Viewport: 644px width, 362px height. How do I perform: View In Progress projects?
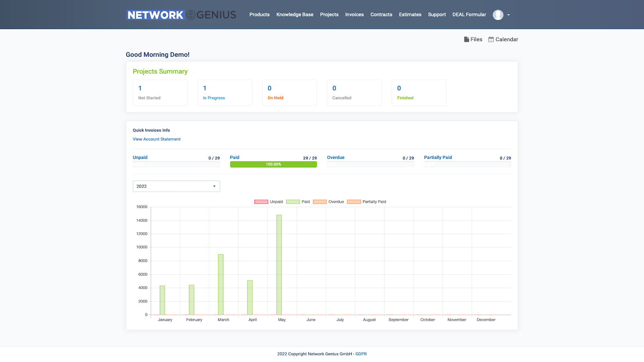[x=225, y=93]
